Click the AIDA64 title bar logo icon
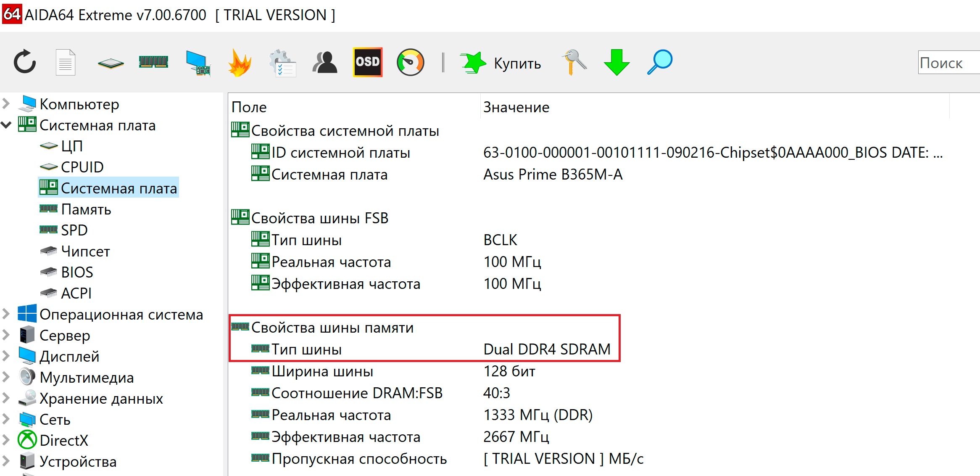This screenshot has width=980, height=476. tap(12, 14)
